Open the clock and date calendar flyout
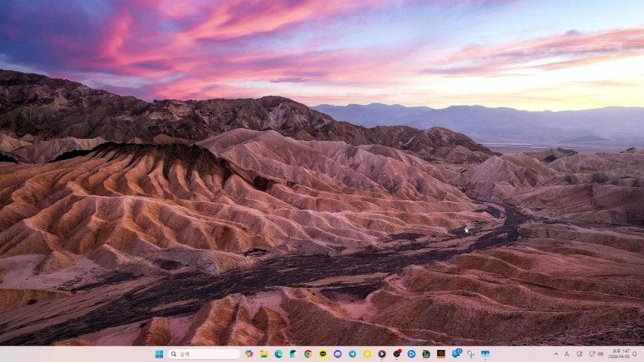Screen dimensions: 644x362 coord(619,354)
